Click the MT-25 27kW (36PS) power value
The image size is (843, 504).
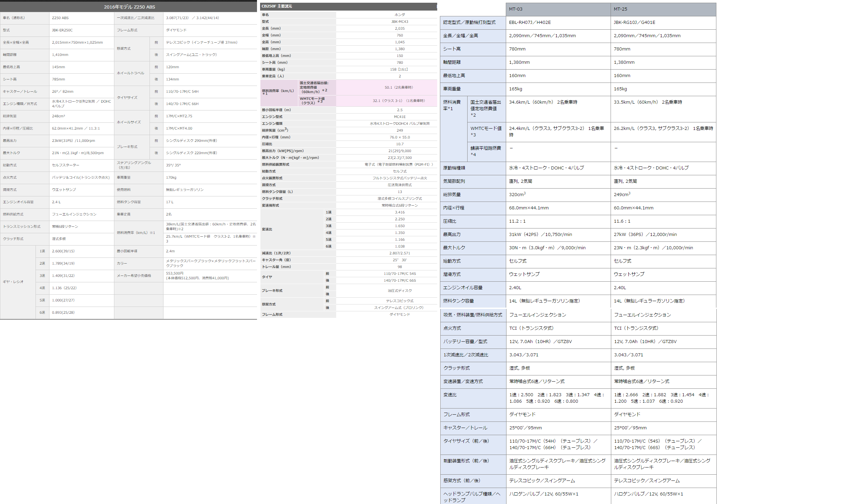pyautogui.click(x=645, y=234)
